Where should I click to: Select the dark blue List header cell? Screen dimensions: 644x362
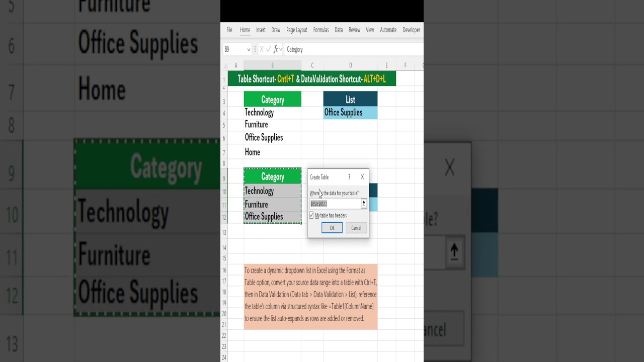[x=350, y=99]
